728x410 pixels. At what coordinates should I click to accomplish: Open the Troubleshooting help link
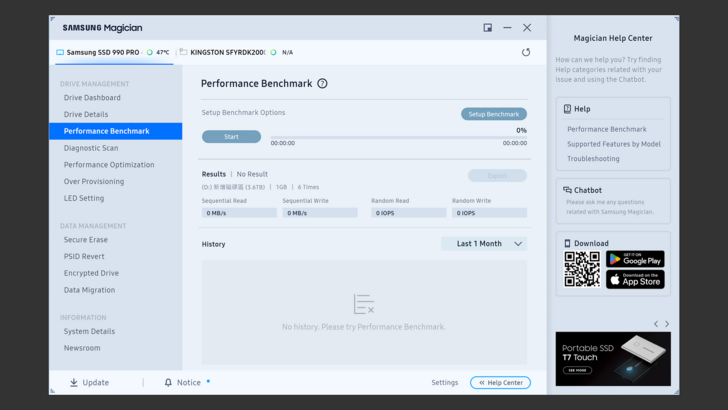[x=593, y=159]
